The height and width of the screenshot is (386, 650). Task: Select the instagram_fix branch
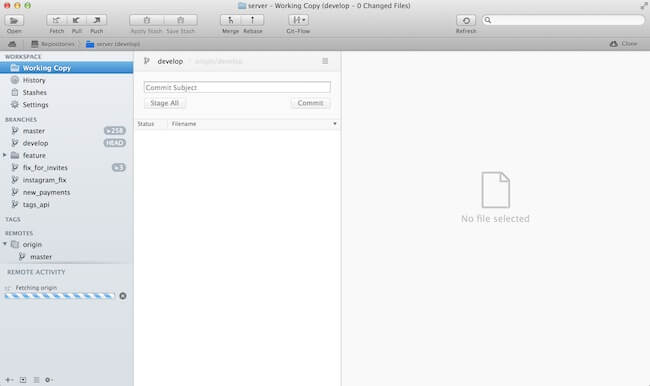pyautogui.click(x=66, y=180)
